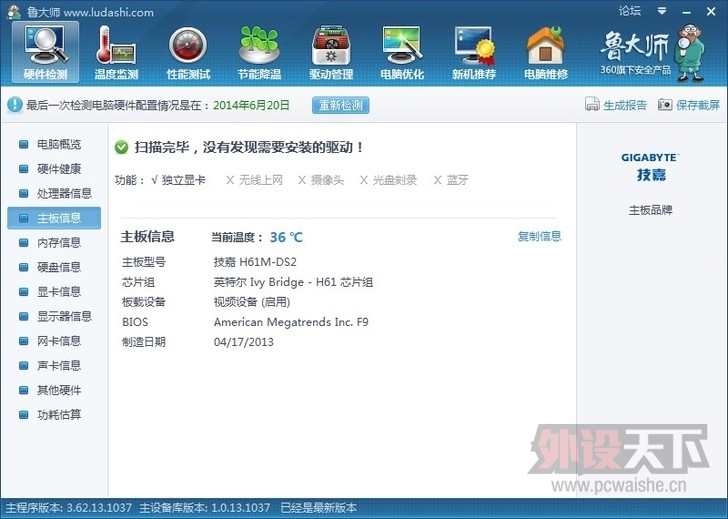Click 生成报告 to generate a report

click(624, 105)
